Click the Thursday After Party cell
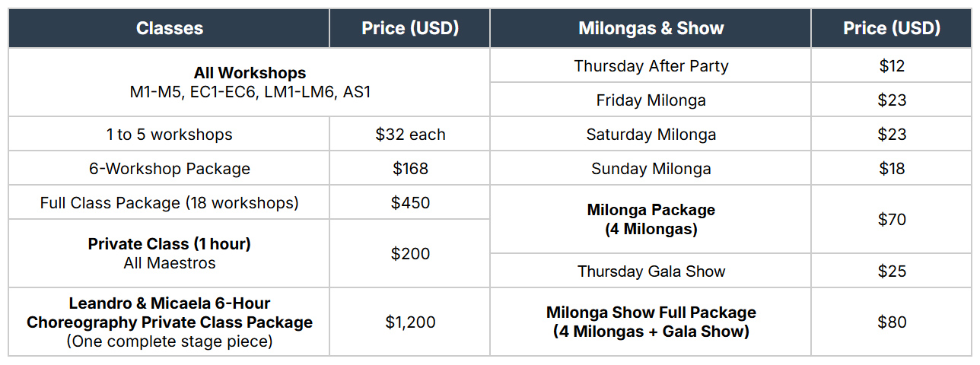The width and height of the screenshot is (980, 365). coord(651,66)
